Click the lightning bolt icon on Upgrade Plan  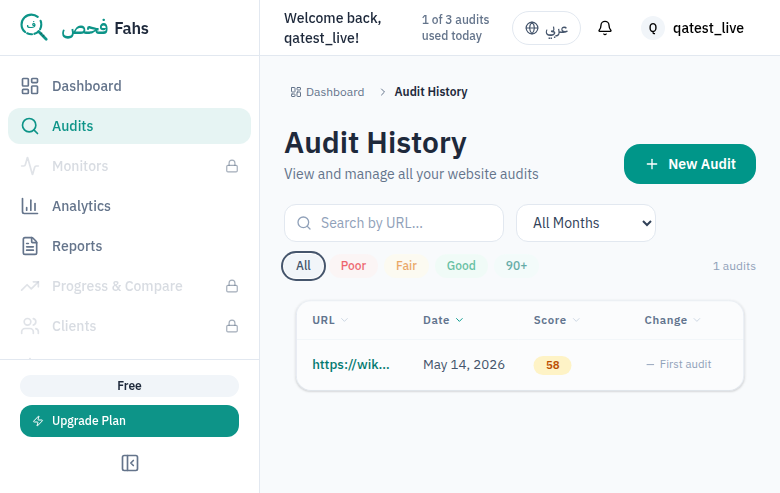(38, 421)
